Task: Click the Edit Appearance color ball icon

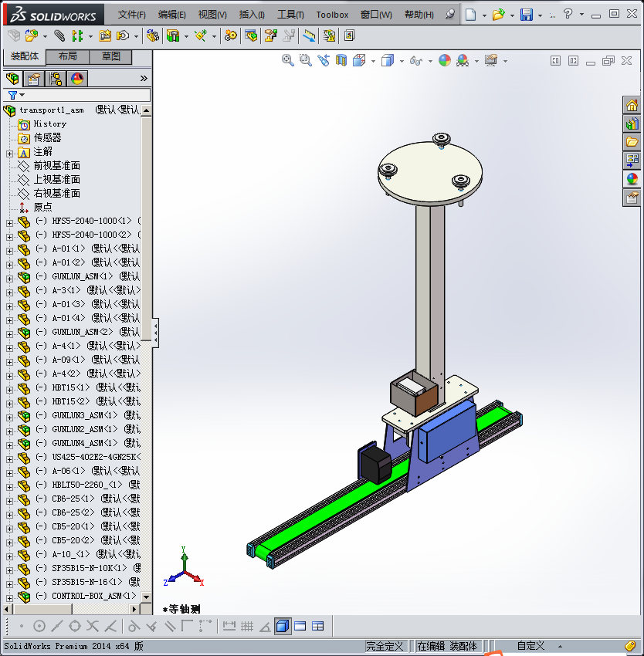Action: [445, 61]
